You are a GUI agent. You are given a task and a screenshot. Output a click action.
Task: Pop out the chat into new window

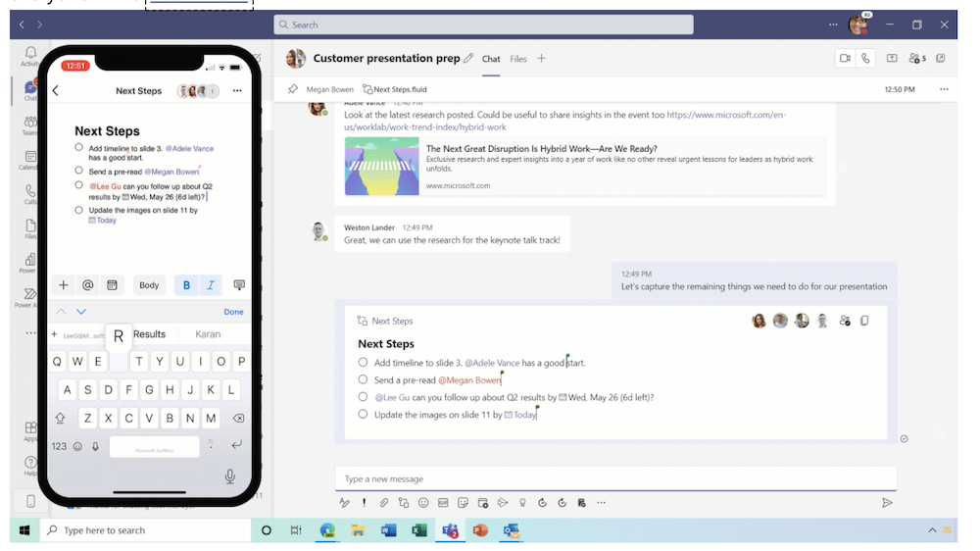pyautogui.click(x=941, y=58)
